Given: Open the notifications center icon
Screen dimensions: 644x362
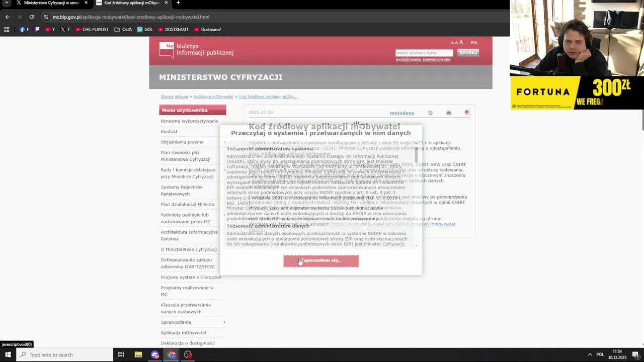Looking at the screenshot, I should coord(635,355).
